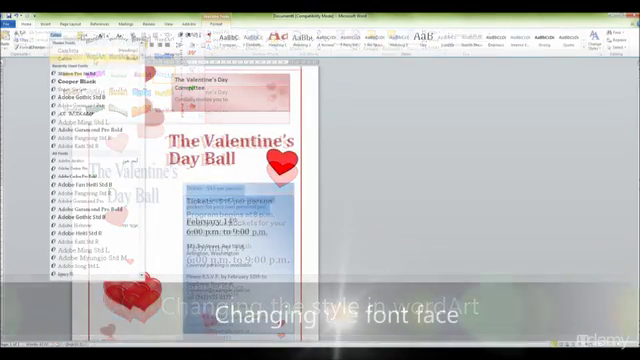
Task: Open the View ribbon tab
Action: (169, 24)
